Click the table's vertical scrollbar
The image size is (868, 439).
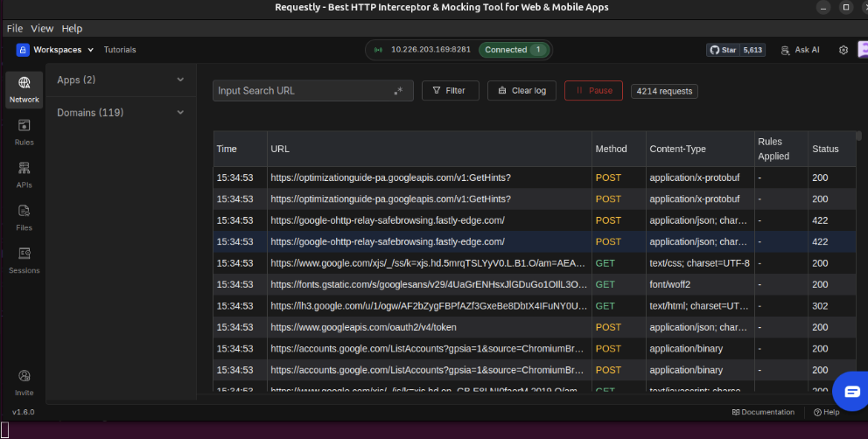click(858, 136)
